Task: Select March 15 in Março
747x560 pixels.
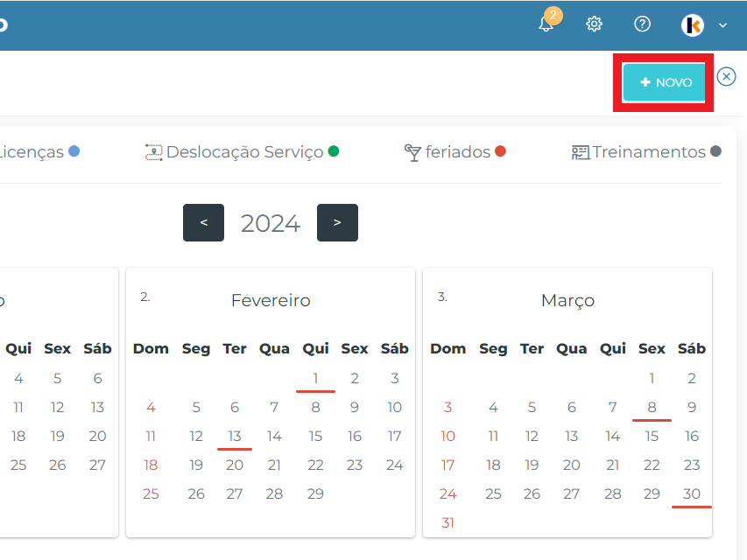Action: (652, 437)
